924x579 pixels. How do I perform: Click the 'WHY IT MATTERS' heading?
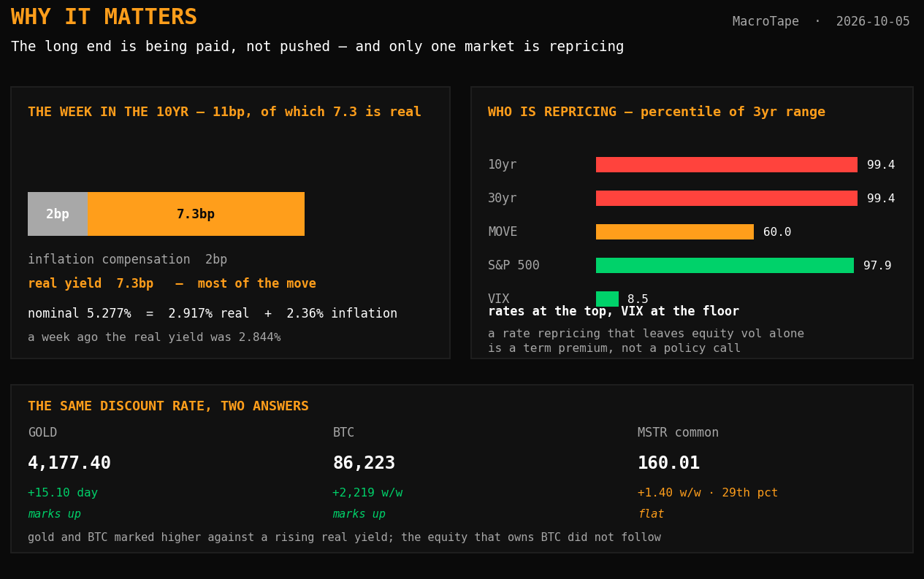click(104, 18)
